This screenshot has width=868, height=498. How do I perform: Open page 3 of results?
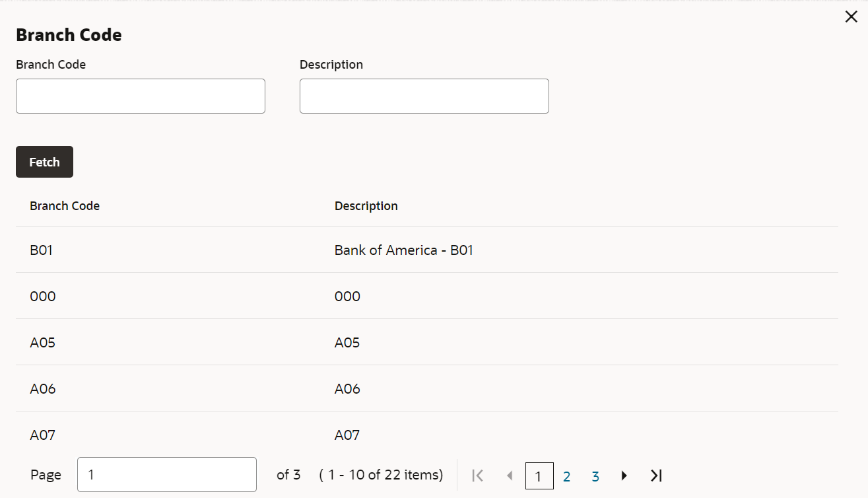point(595,476)
